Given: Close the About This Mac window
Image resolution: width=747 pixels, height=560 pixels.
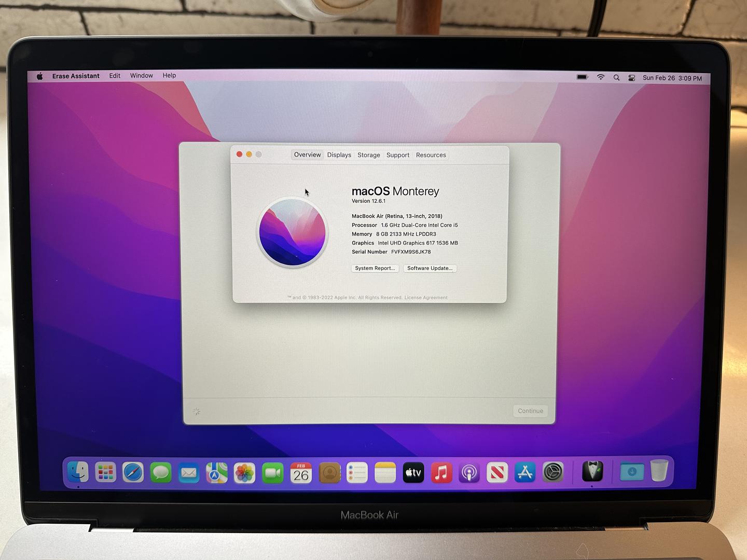Looking at the screenshot, I should [239, 154].
